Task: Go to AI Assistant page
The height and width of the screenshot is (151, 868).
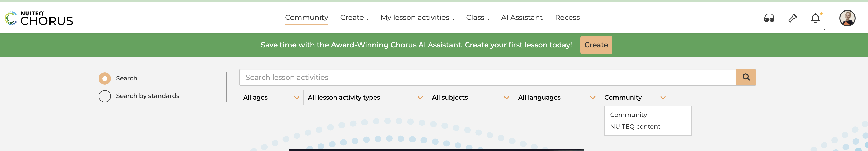Action: click(x=522, y=17)
